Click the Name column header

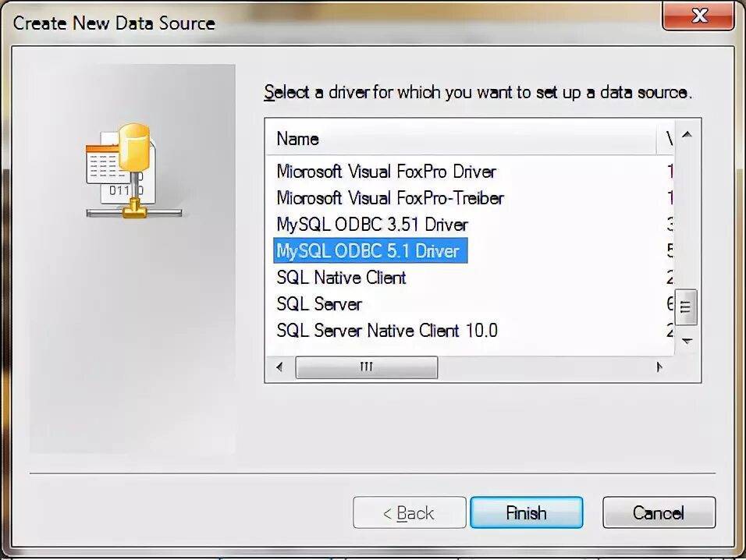(x=460, y=139)
